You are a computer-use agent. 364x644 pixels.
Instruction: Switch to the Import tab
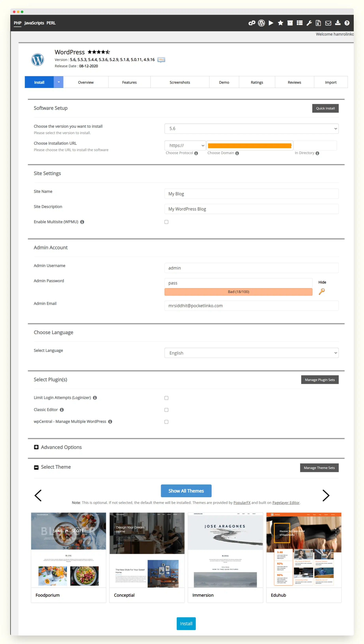coord(330,82)
